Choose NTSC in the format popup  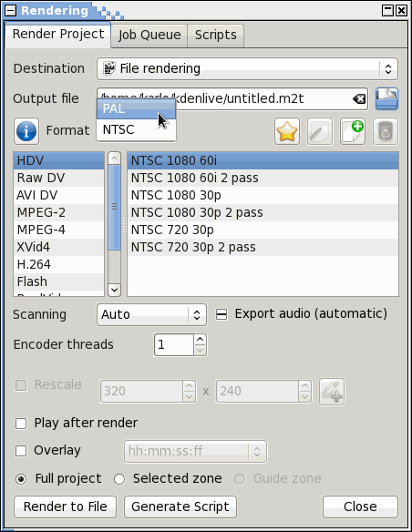click(136, 129)
